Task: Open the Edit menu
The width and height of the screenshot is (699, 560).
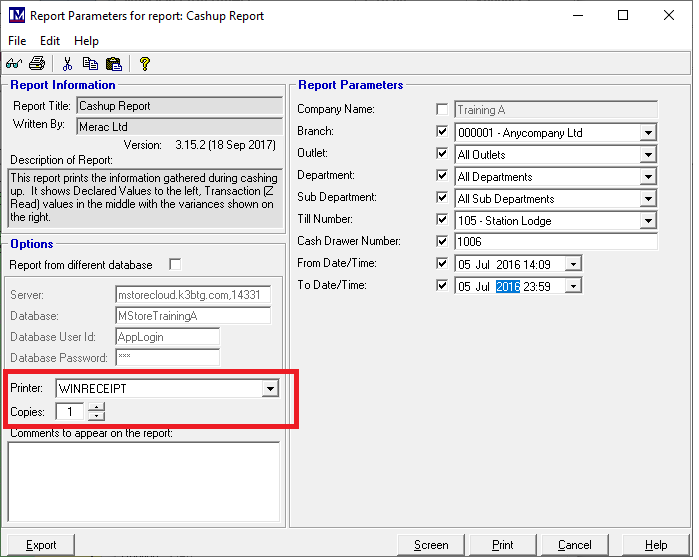Action: [x=49, y=41]
